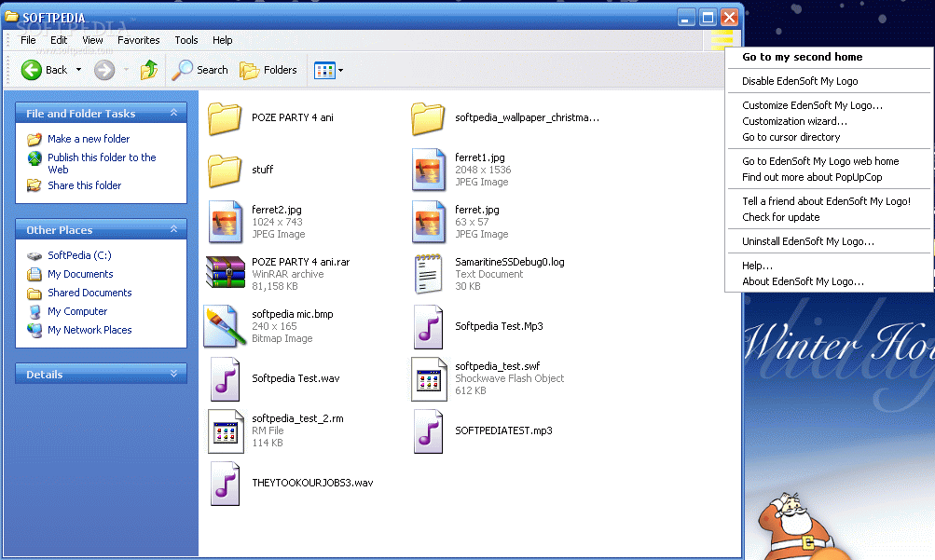Viewport: 935px width, 560px height.
Task: Click the My Network Places globe icon
Action: pos(34,330)
